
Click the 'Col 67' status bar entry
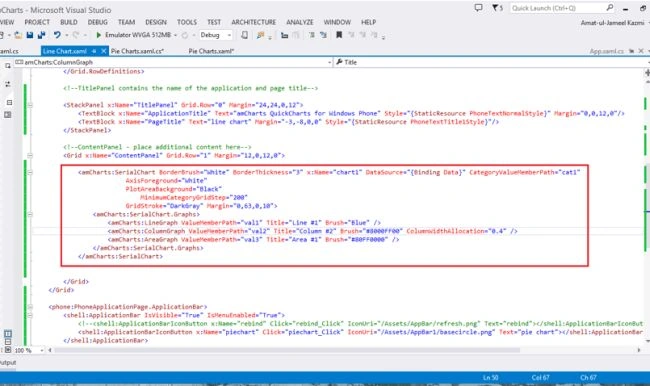tap(540, 378)
